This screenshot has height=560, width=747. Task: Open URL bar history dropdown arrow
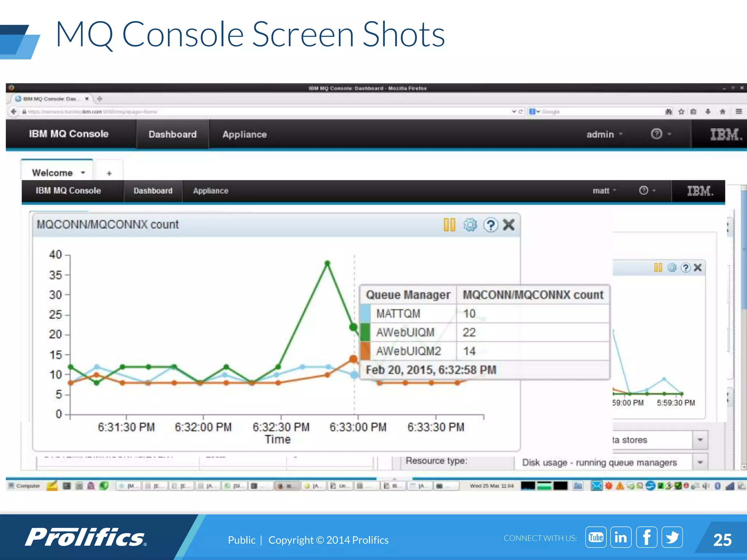(514, 112)
